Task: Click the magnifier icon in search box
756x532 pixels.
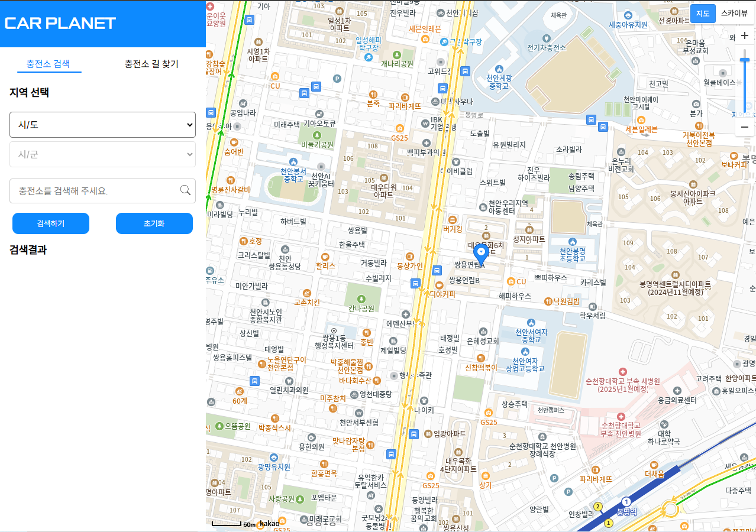Action: (185, 190)
